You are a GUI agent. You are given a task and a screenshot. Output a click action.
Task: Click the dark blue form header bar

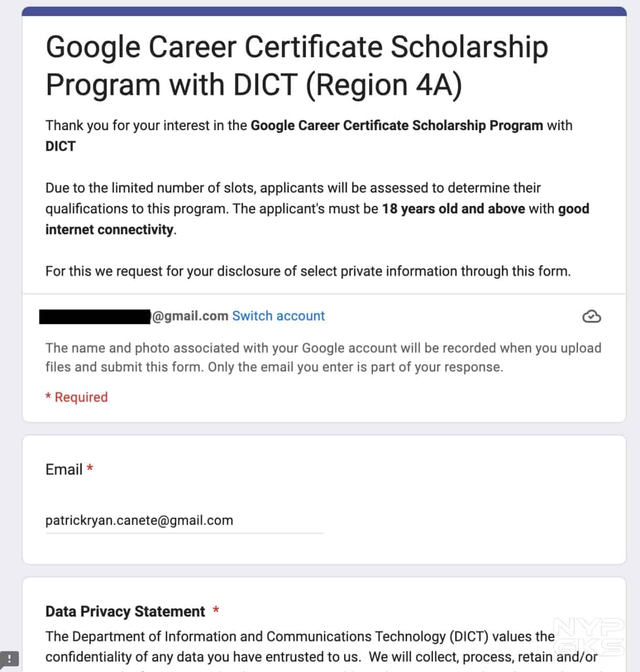[324, 11]
